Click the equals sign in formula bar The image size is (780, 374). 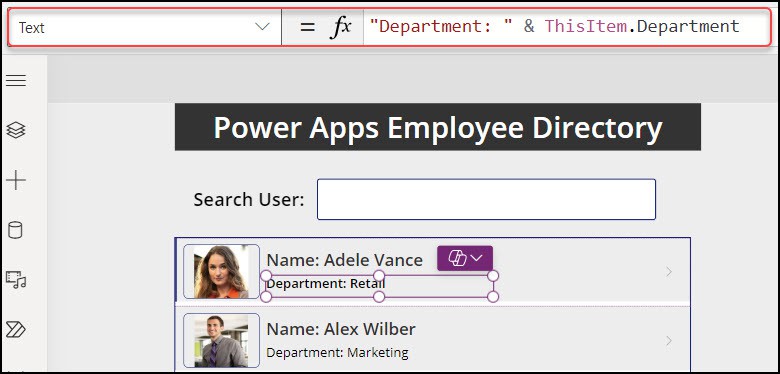coord(307,27)
